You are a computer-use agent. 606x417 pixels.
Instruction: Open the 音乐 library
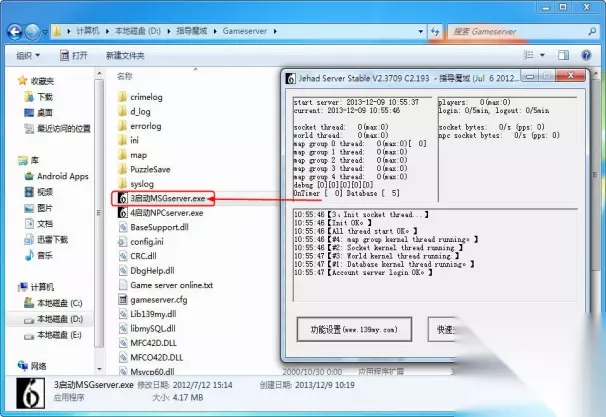pos(38,255)
